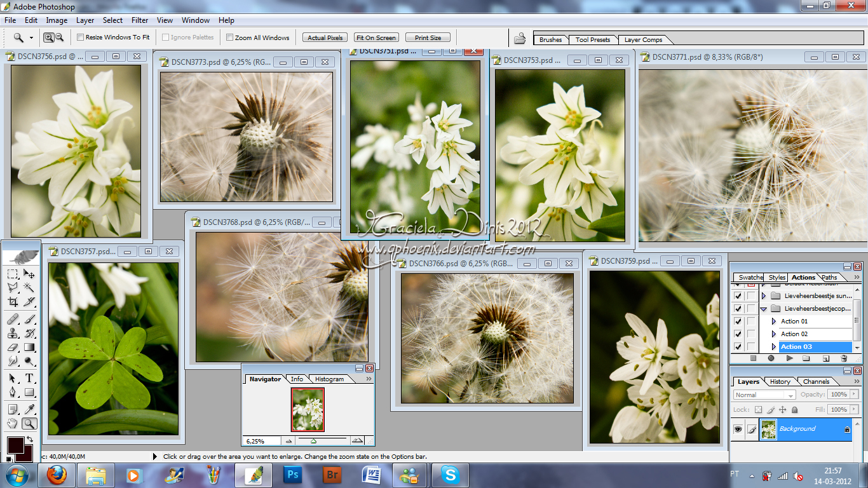Open the Fill slider arrow
This screenshot has height=488, width=868.
(x=854, y=410)
